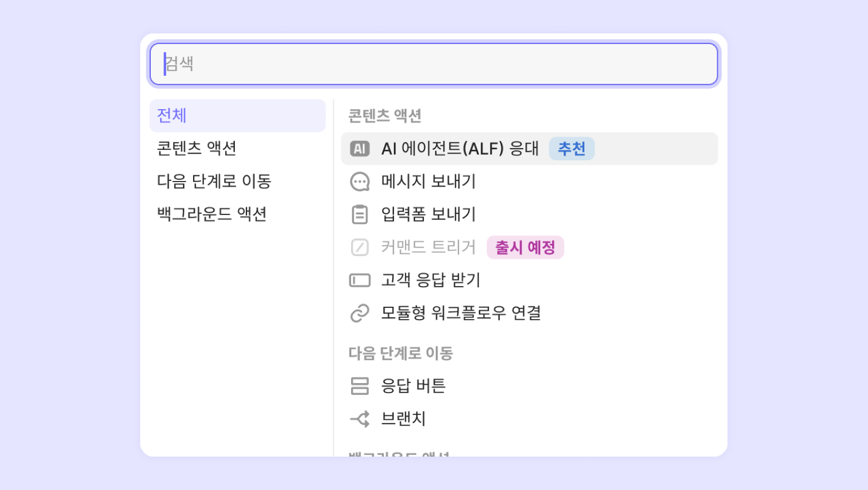Viewport: 868px width, 490px height.
Task: Filter by 백그라운드 액션 category
Action: tap(212, 214)
